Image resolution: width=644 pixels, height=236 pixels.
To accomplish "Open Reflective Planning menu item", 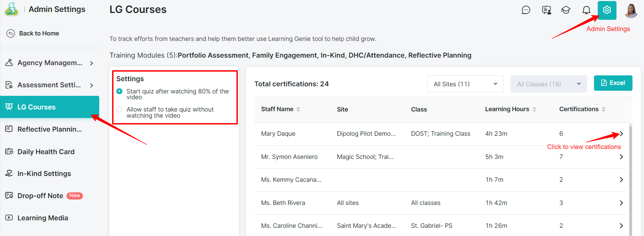I will click(50, 129).
